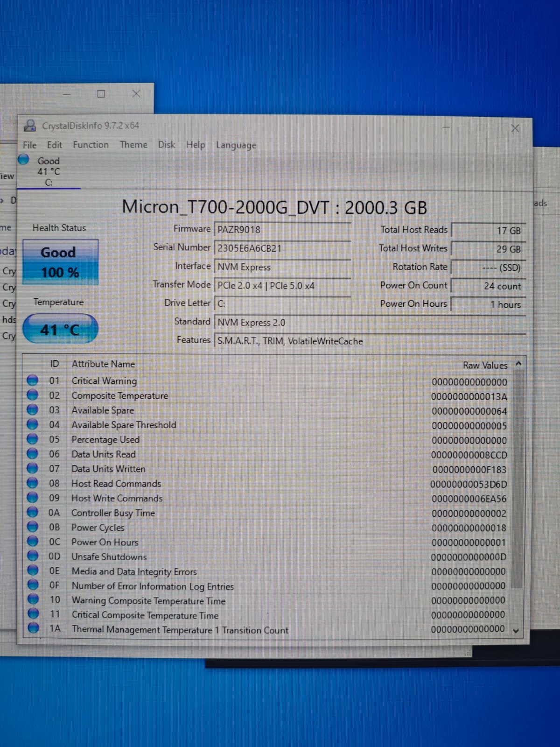Click the Good 100 % health status button

[x=61, y=262]
